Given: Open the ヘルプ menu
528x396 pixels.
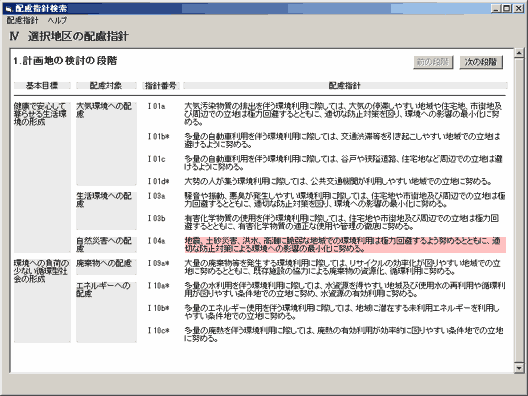Looking at the screenshot, I should pos(57,21).
